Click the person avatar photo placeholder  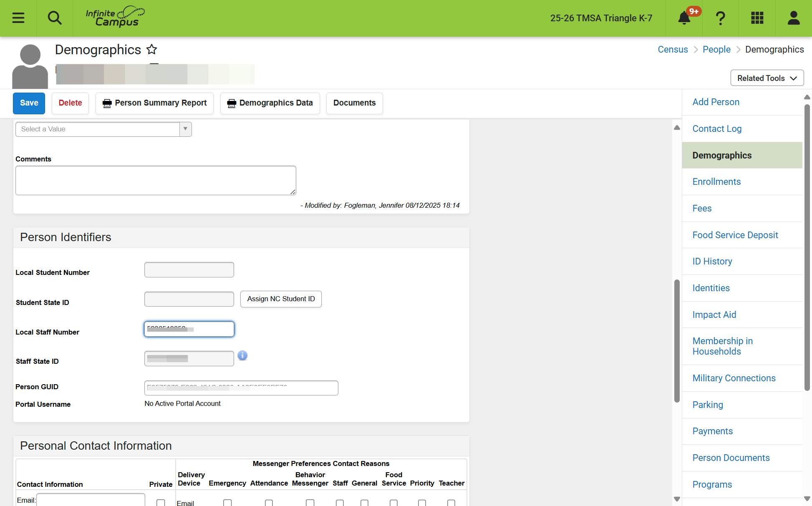tap(30, 66)
